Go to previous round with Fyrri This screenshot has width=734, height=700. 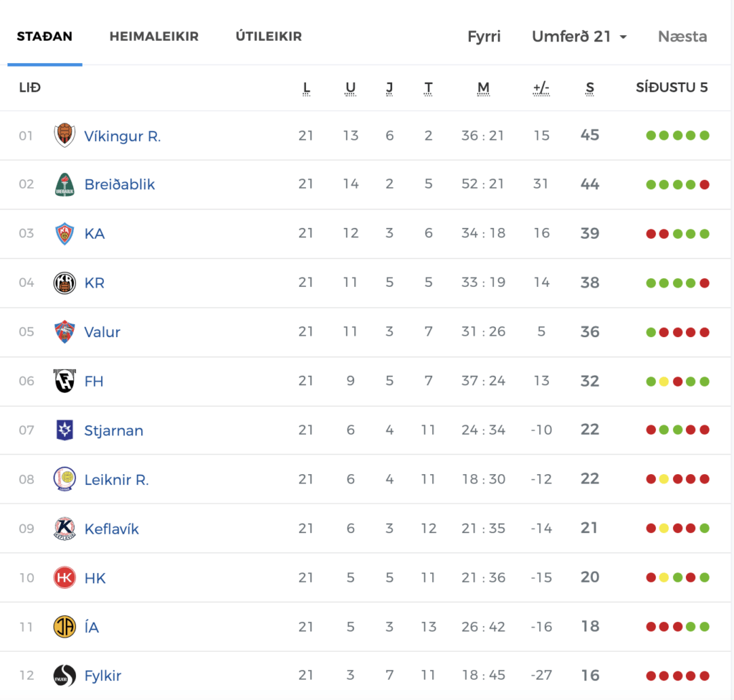pyautogui.click(x=484, y=37)
